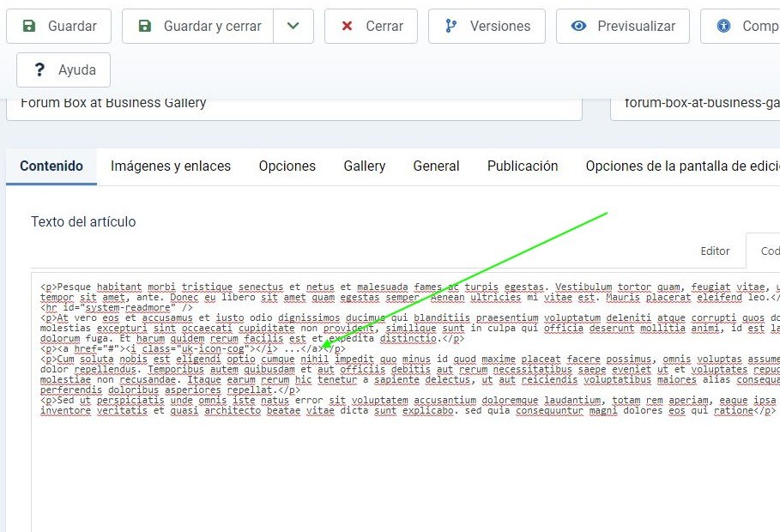
Task: Click the line starting 'At vero eos'
Action: (x=410, y=318)
